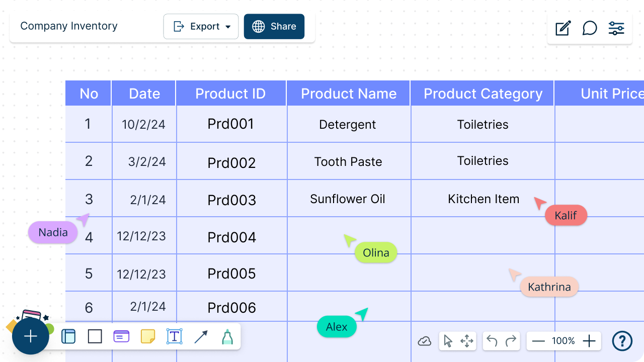
Task: Select the highlighter marker tool
Action: [x=227, y=336]
